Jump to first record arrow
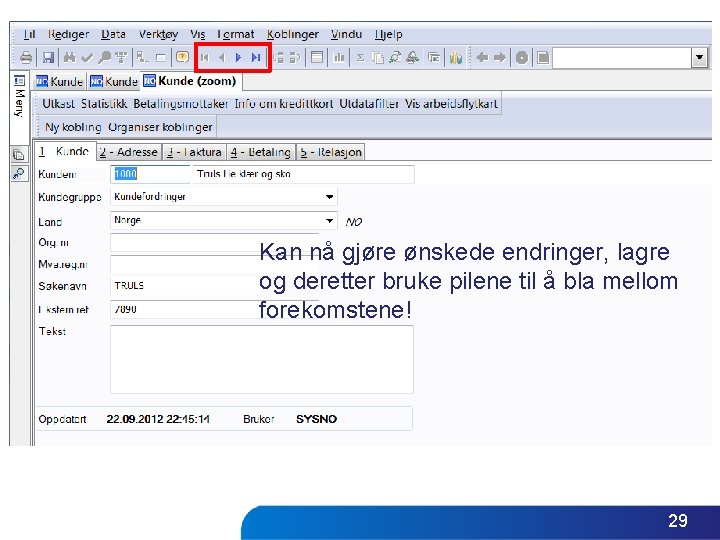Image resolution: width=720 pixels, height=540 pixels. pos(205,57)
